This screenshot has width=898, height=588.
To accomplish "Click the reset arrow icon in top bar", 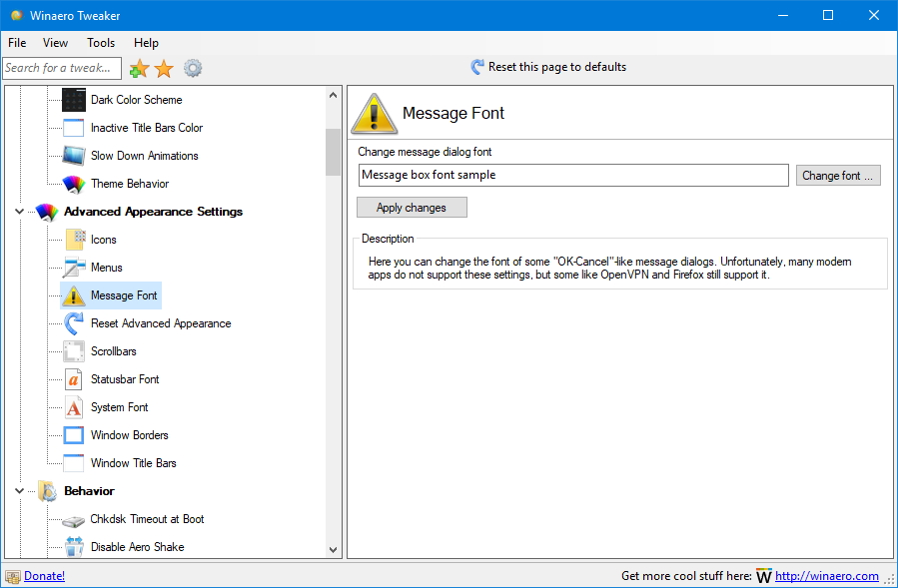I will (477, 67).
